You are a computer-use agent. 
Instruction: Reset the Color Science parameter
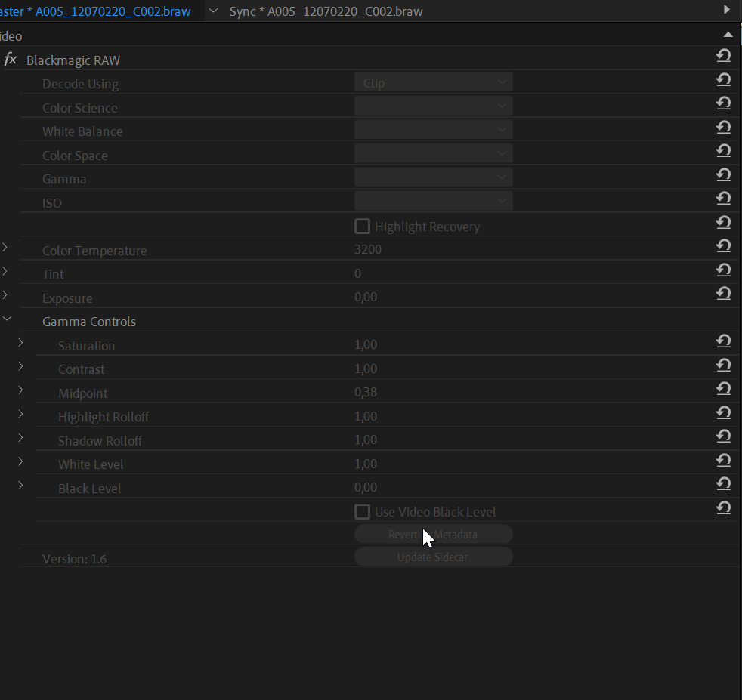[724, 103]
